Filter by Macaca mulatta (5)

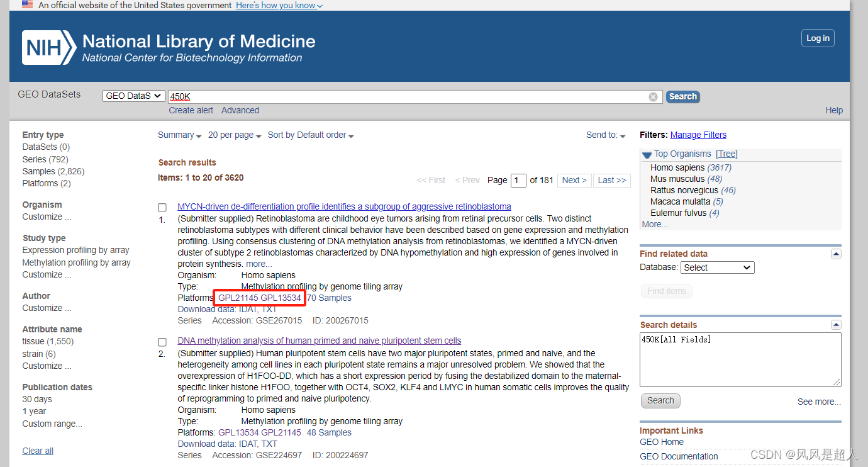pos(687,201)
